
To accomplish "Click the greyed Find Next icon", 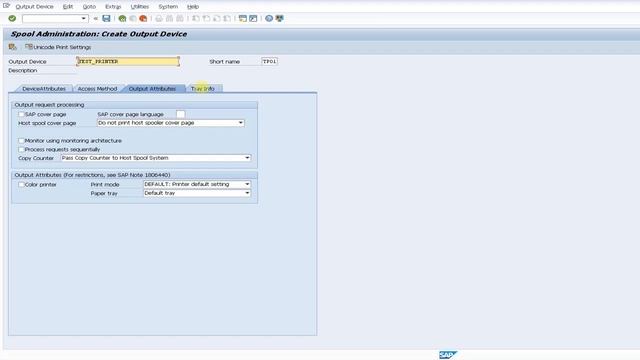I will coord(180,18).
